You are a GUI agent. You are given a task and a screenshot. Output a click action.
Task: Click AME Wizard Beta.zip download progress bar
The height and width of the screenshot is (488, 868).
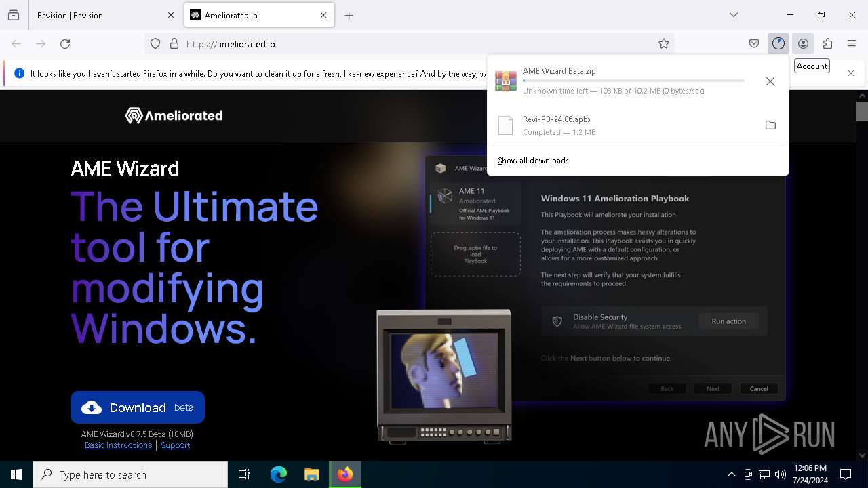[633, 81]
